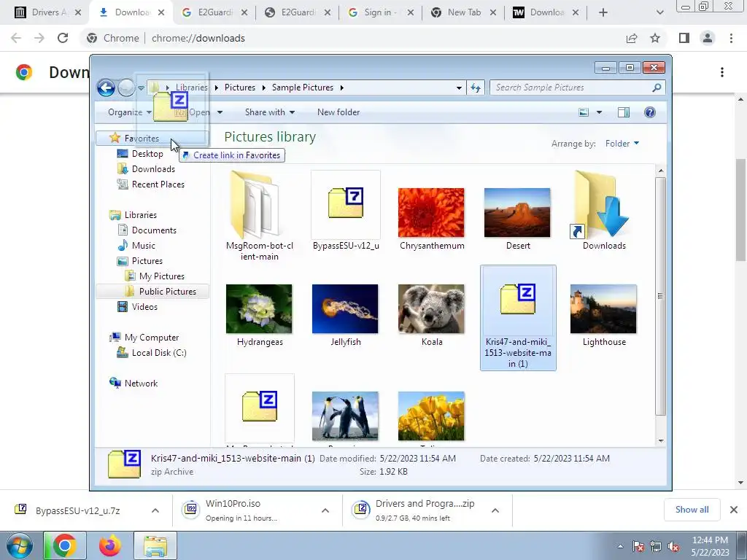This screenshot has width=747, height=560.
Task: Click the search magnifier icon in Explorer
Action: click(657, 87)
